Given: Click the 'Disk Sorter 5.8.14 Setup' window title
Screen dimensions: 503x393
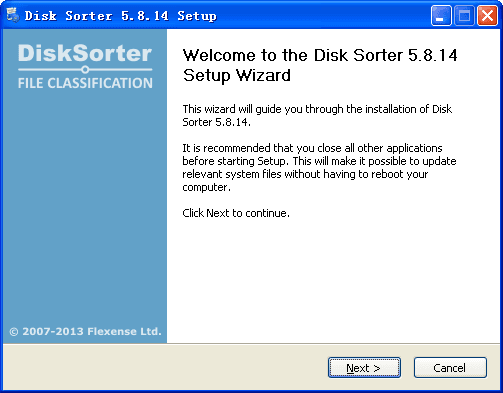Looking at the screenshot, I should [x=121, y=16].
